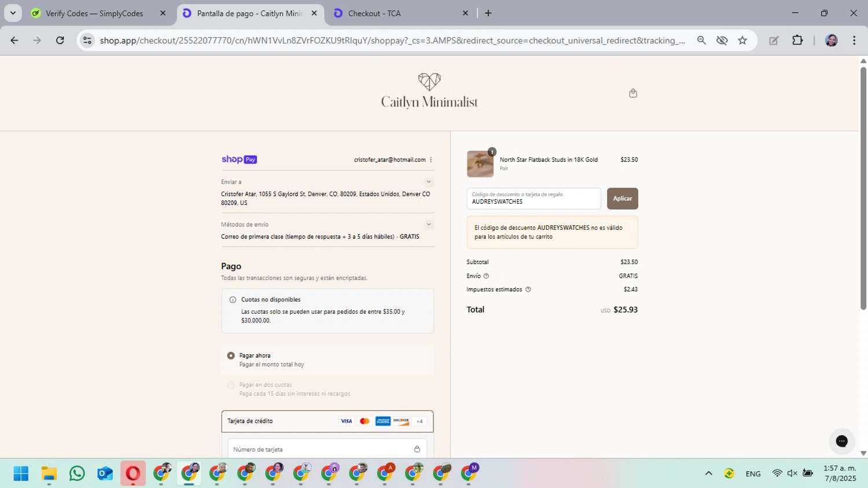This screenshot has width=868, height=488.
Task: Click the browser address bar URL
Action: (392, 41)
